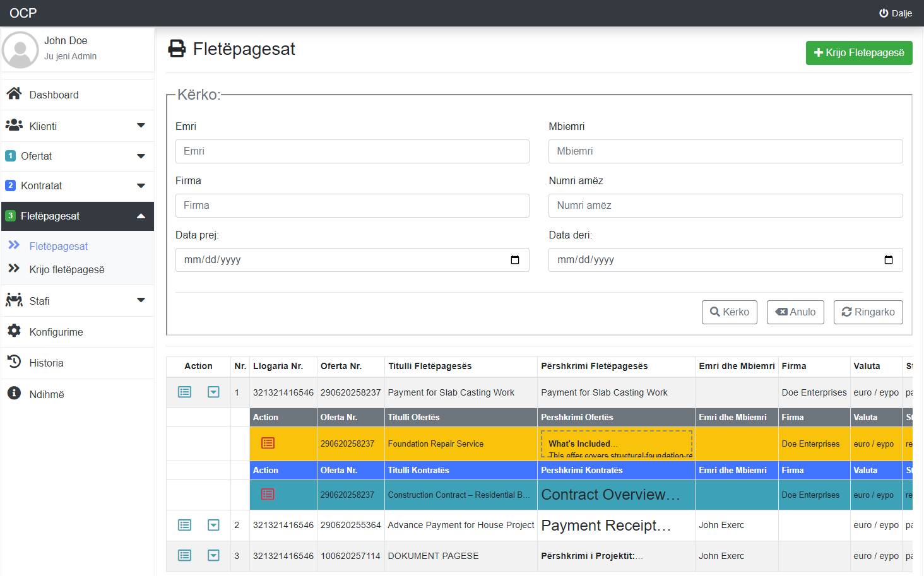This screenshot has width=924, height=576.
Task: Click red list icon in Construction Contract row
Action: [x=268, y=495]
